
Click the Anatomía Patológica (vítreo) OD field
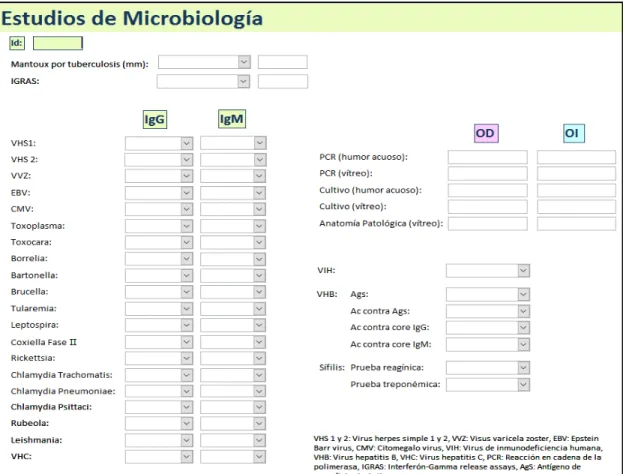(x=488, y=224)
